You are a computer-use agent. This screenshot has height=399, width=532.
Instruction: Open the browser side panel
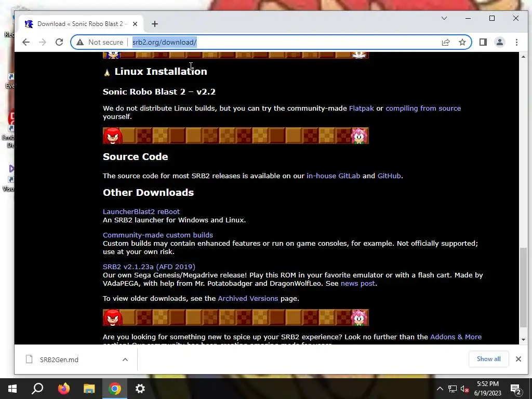coord(483,42)
